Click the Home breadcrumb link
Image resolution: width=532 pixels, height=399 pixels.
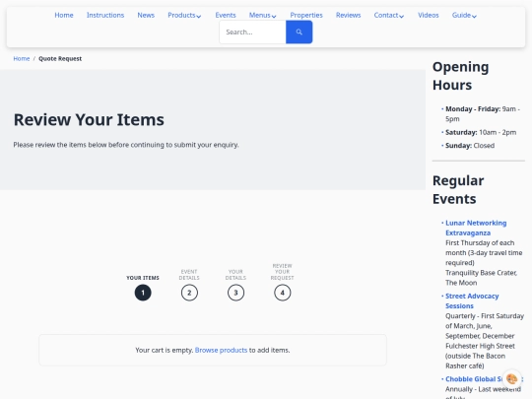click(22, 59)
